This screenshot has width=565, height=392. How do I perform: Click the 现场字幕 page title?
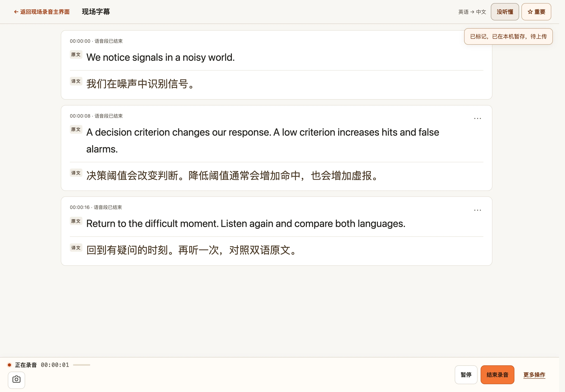(x=96, y=12)
